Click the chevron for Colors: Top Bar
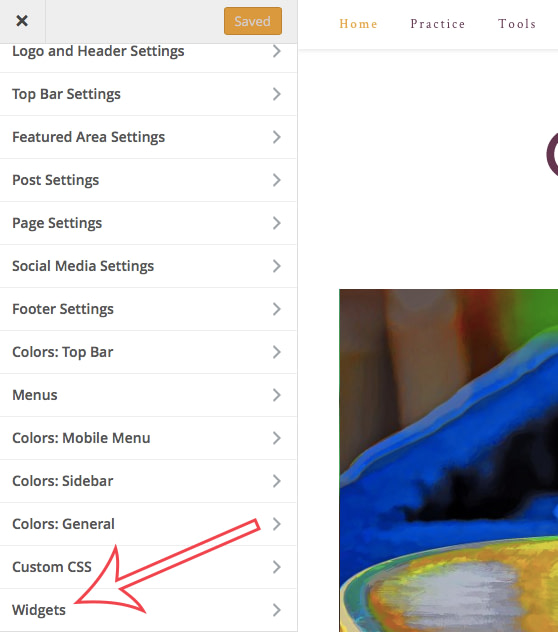Image resolution: width=558 pixels, height=632 pixels. (x=276, y=352)
